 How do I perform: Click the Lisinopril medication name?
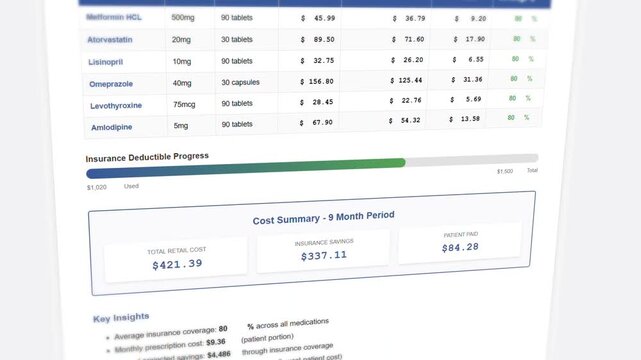tap(105, 62)
